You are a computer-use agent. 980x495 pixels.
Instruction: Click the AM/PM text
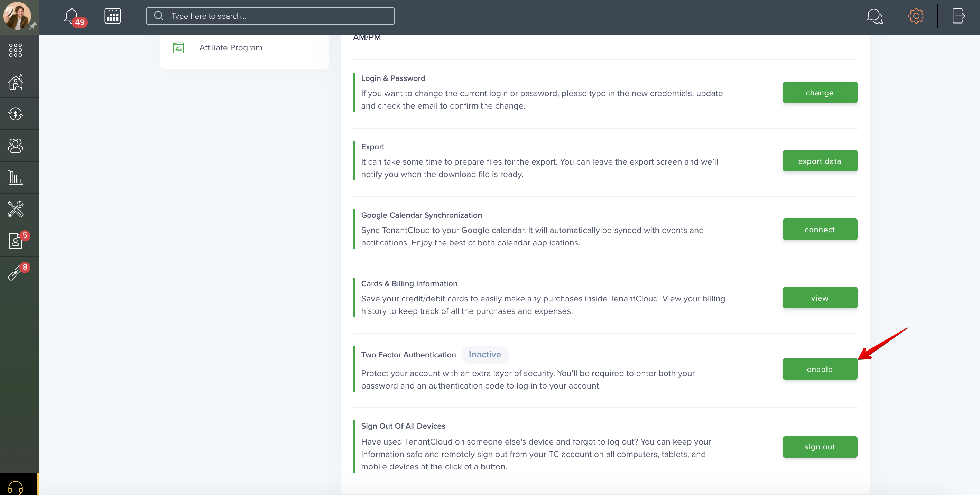coord(367,38)
